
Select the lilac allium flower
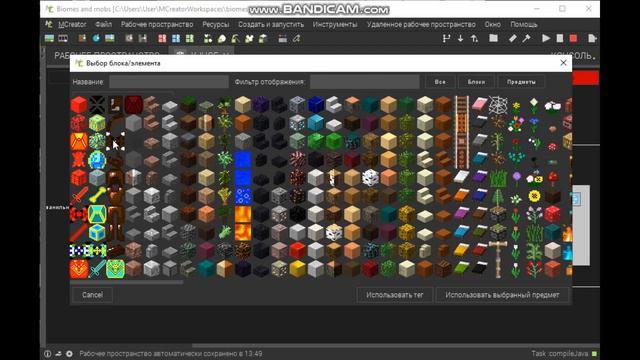pyautogui.click(x=516, y=178)
